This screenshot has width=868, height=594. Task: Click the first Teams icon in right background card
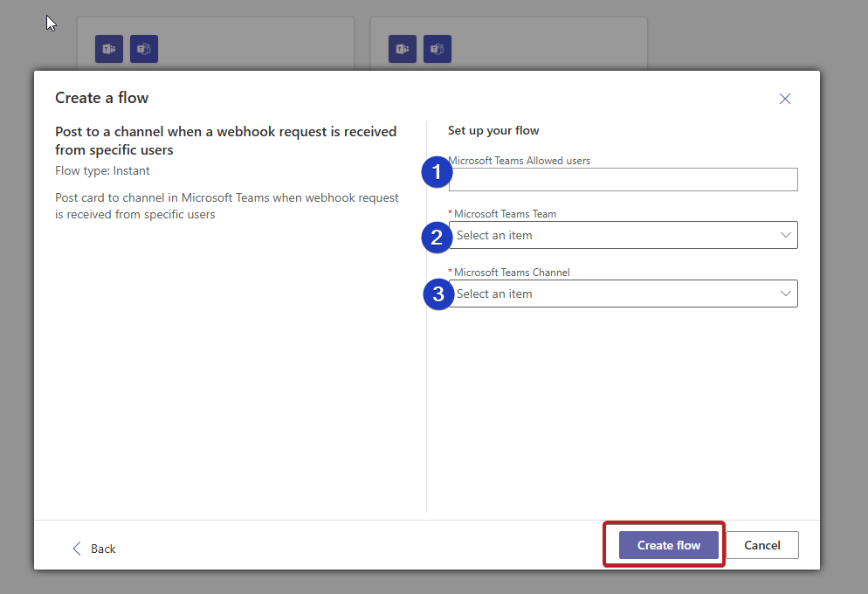[403, 49]
